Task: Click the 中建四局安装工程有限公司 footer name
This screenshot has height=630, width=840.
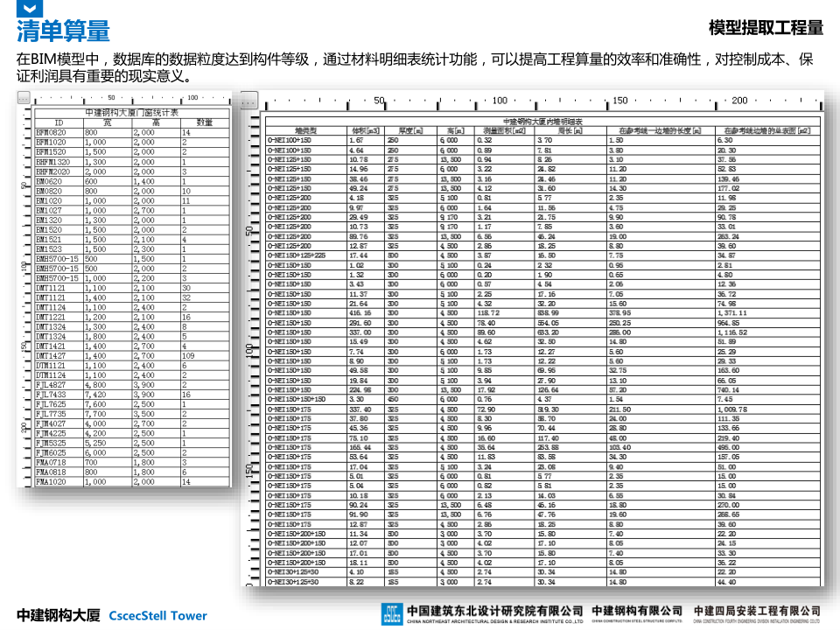Action: click(x=757, y=611)
